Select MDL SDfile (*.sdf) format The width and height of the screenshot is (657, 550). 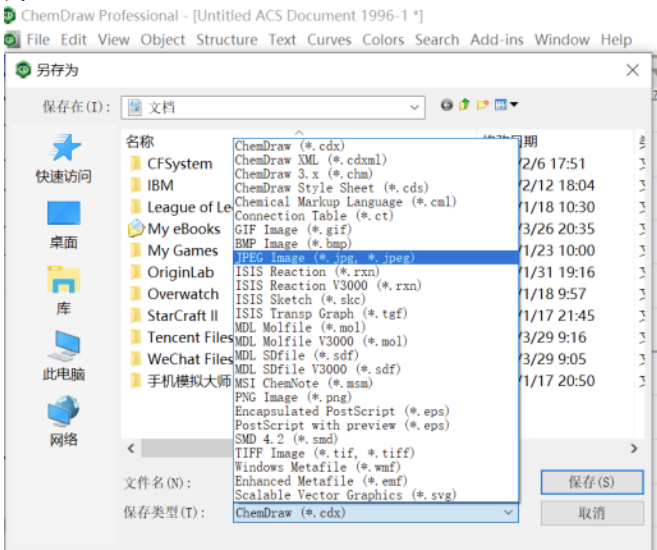(375, 355)
